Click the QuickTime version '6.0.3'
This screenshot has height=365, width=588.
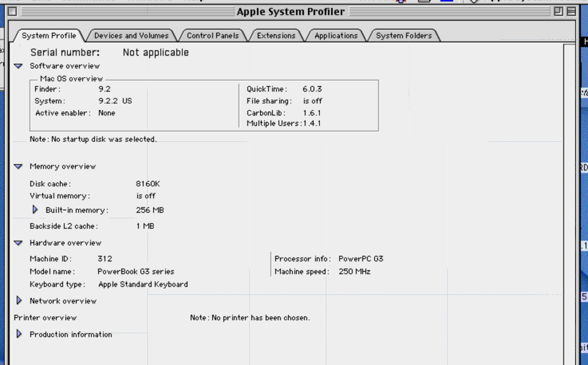click(312, 89)
